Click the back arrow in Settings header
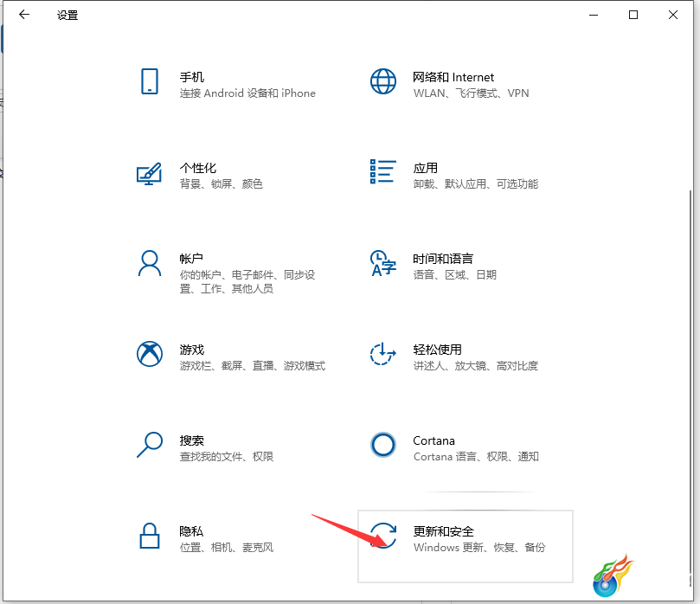The image size is (700, 604). click(x=24, y=15)
